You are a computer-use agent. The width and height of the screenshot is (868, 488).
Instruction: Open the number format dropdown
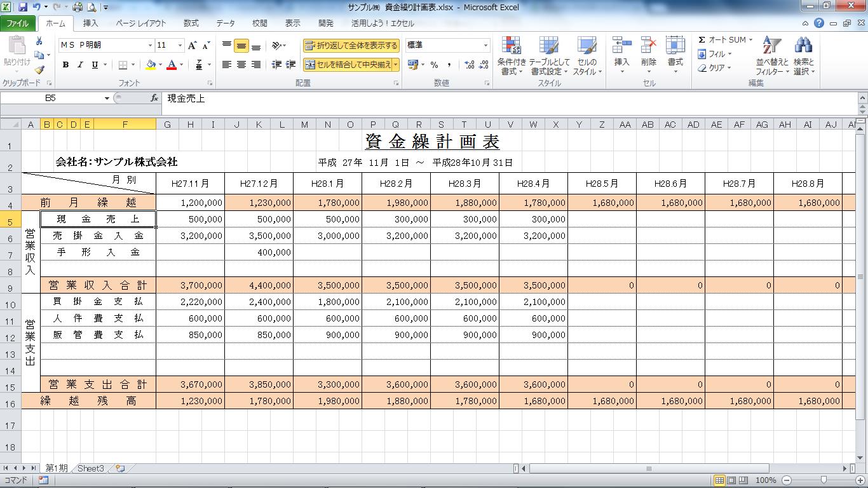tap(485, 46)
